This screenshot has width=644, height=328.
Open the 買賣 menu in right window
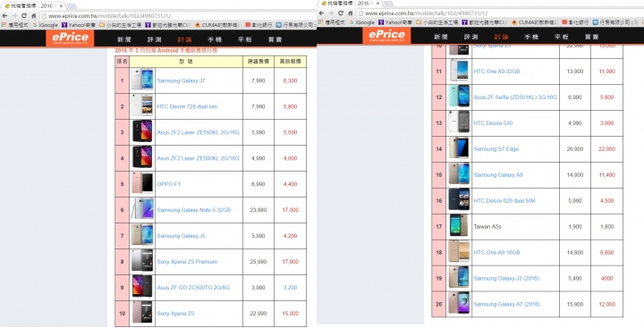tap(592, 37)
